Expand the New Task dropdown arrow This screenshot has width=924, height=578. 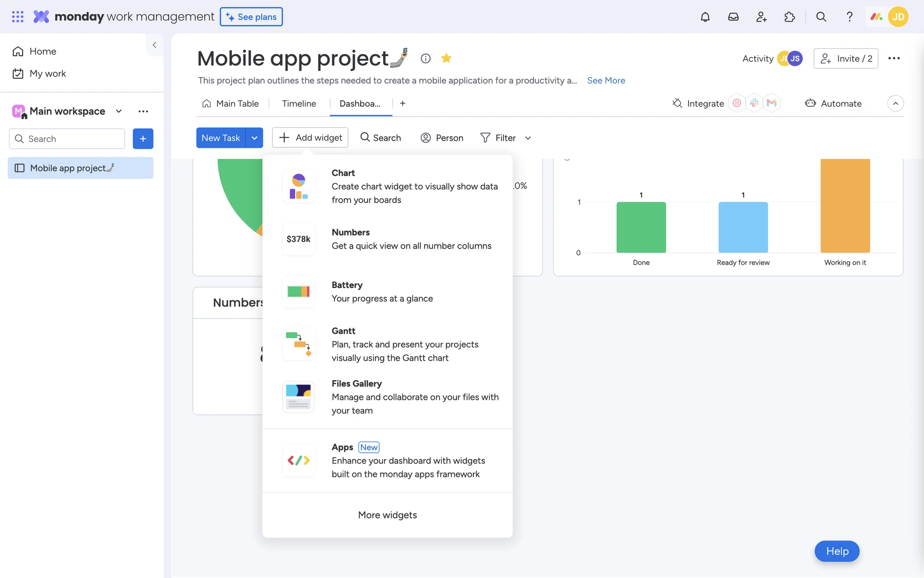(254, 138)
